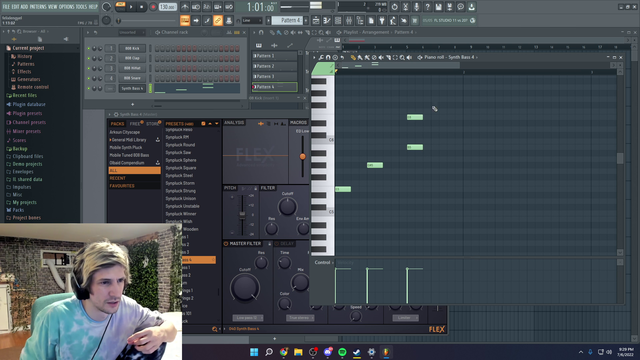The width and height of the screenshot is (640, 360).
Task: Select the General Midi Library pack
Action: (128, 140)
